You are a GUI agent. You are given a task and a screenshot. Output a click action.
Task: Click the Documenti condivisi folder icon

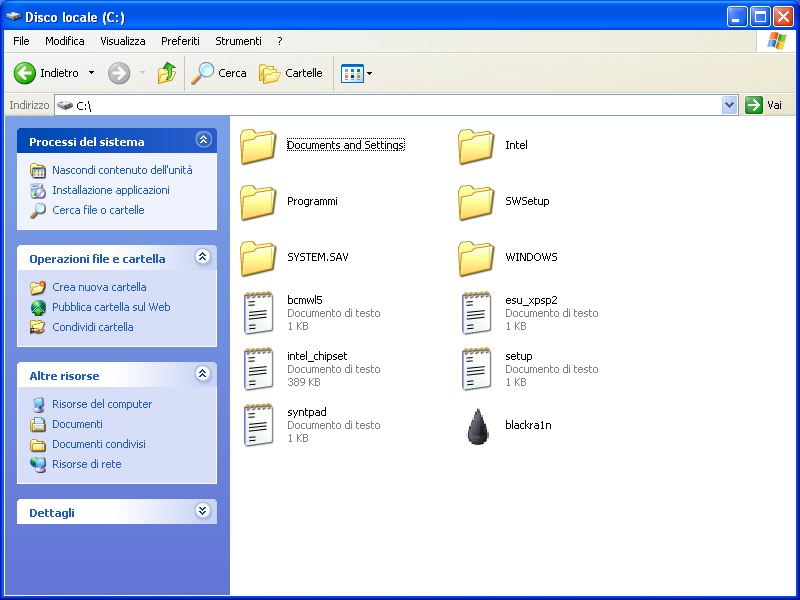(38, 444)
